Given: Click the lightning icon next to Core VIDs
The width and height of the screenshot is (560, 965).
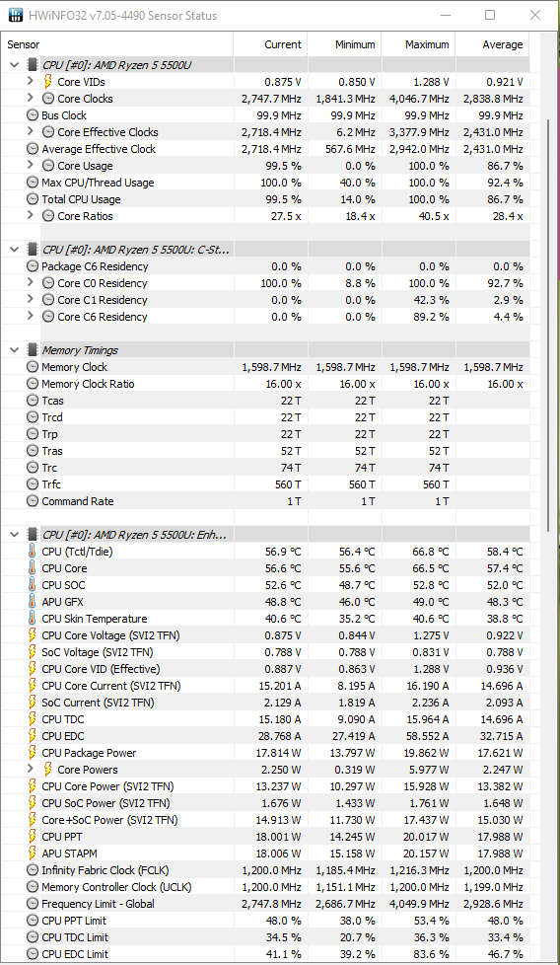Looking at the screenshot, I should (48, 81).
